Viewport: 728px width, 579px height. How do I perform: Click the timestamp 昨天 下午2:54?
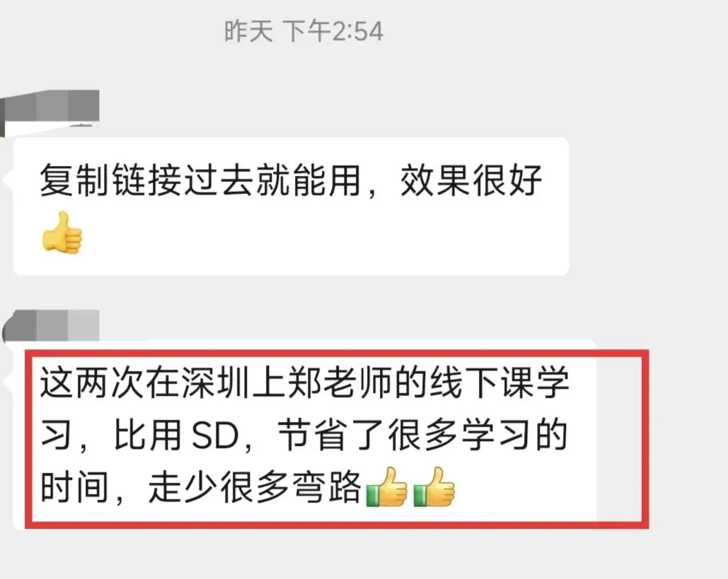point(304,32)
